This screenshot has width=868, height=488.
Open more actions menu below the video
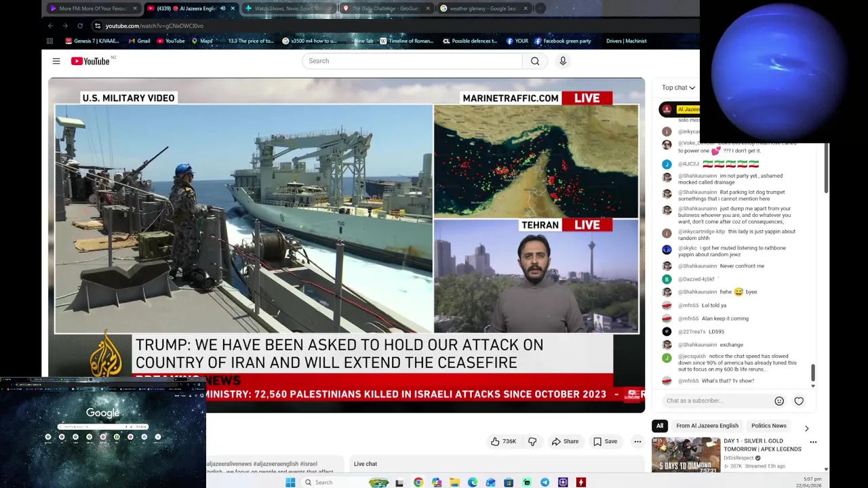point(637,441)
